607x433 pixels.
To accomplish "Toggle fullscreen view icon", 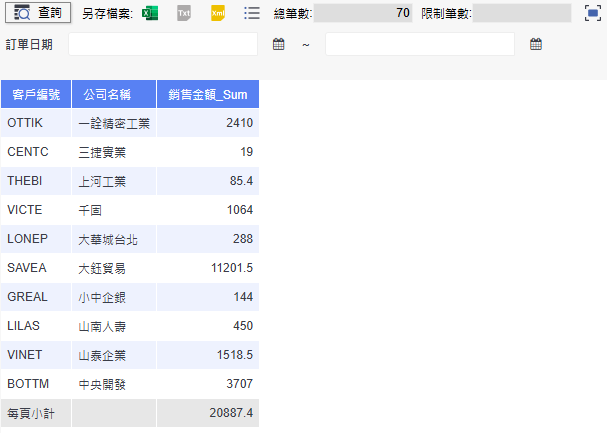I will [592, 13].
